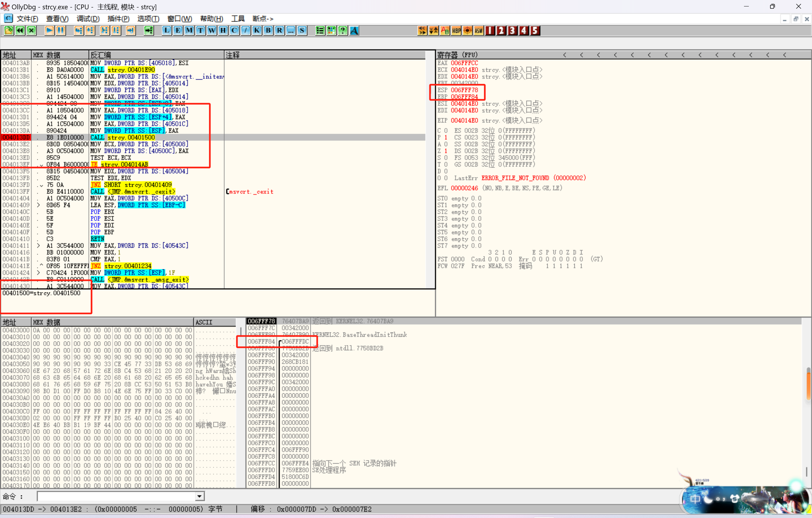Open the 窗口(W) menu
Image resolution: width=812 pixels, height=518 pixels.
[180, 19]
